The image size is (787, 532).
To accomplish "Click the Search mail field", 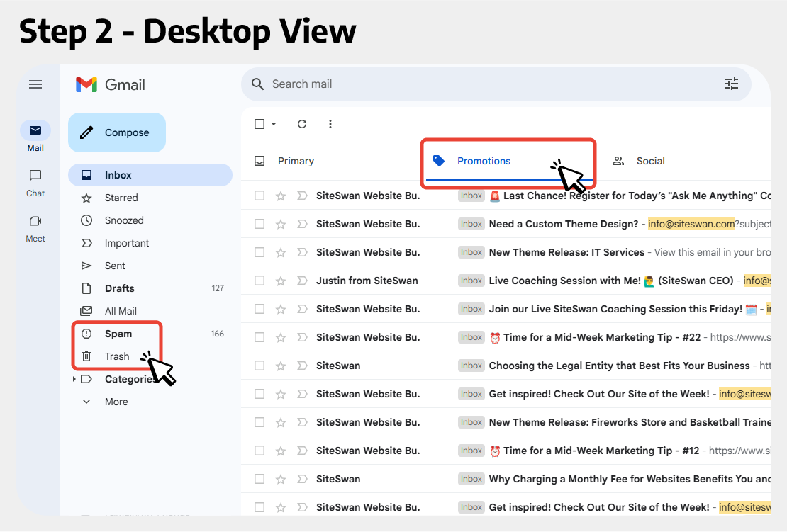I will [496, 84].
